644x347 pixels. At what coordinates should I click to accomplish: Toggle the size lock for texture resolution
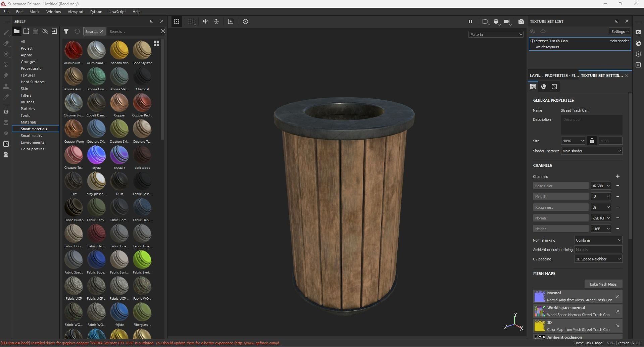[592, 141]
